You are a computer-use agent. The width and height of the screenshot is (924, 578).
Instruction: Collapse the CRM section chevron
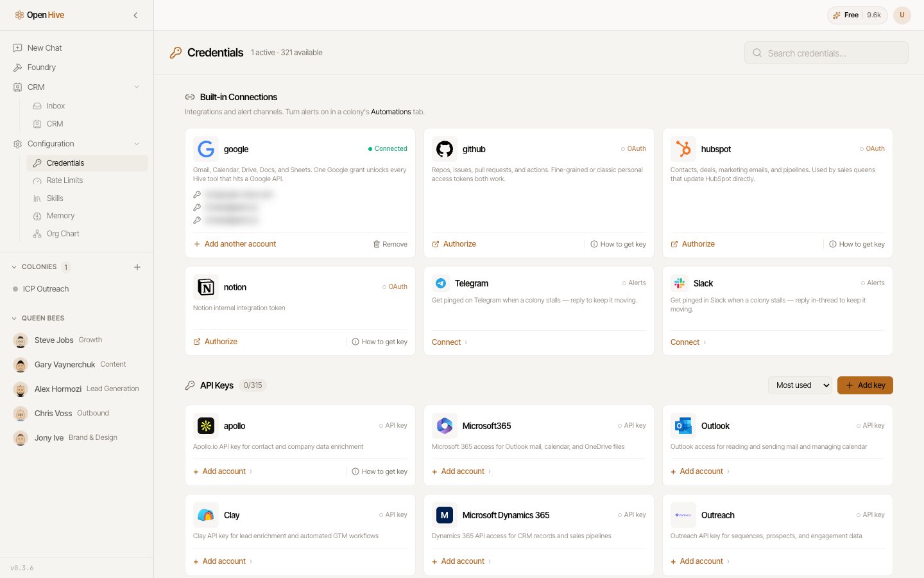coord(137,87)
